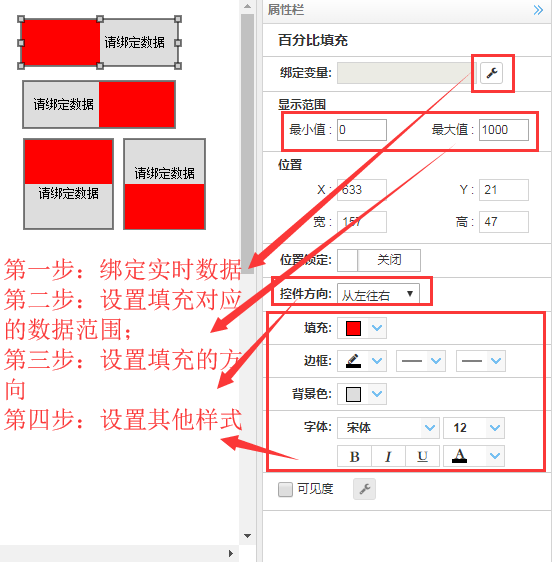The image size is (552, 562).
Task: Collapse the 属性栏 panel with double-arrow icon
Action: [538, 10]
